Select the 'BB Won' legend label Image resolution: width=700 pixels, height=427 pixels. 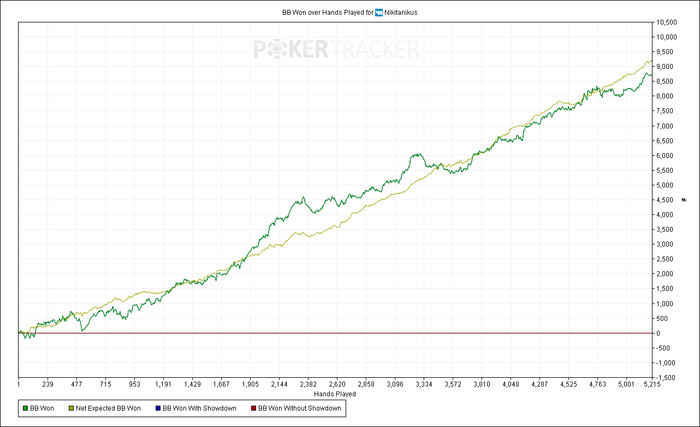(42, 408)
